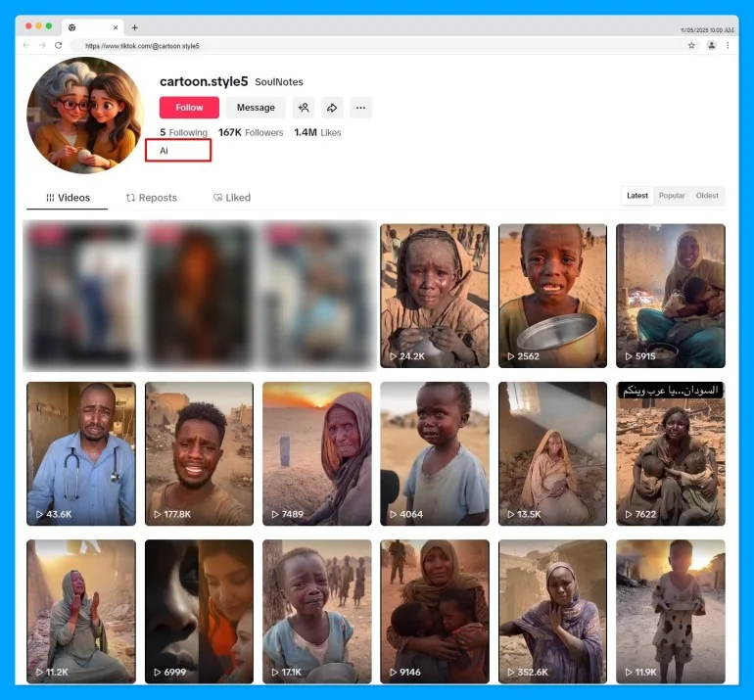754x700 pixels.
Task: Switch to the Liked tab
Action: point(232,198)
